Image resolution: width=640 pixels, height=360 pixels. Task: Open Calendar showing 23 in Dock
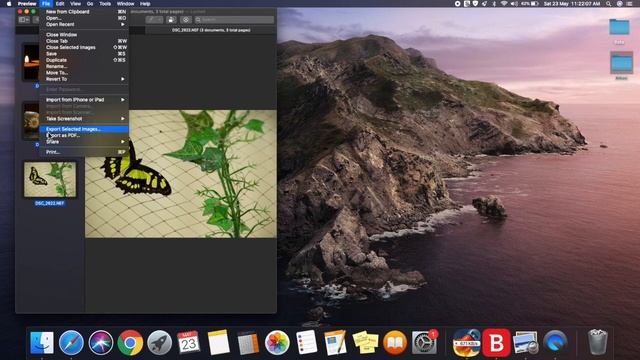pos(189,342)
